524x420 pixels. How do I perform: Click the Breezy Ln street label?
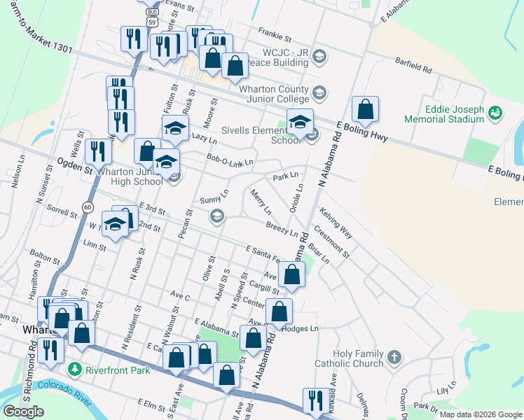click(282, 230)
